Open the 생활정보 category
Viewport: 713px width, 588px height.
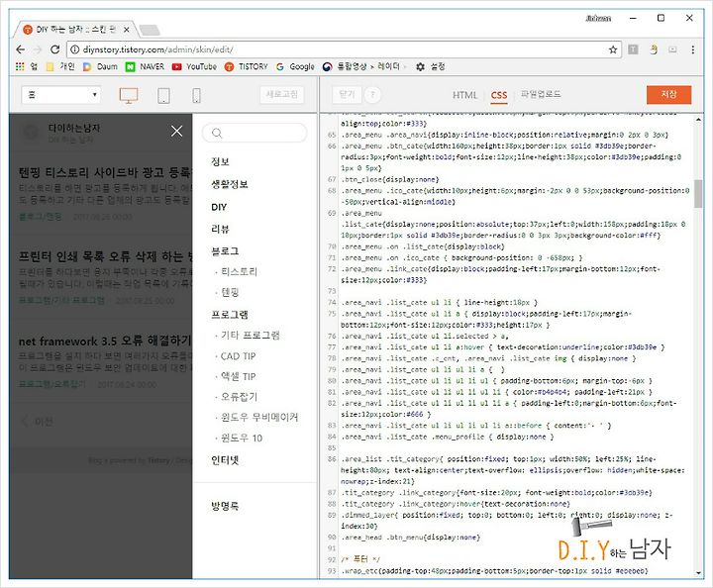tap(230, 184)
